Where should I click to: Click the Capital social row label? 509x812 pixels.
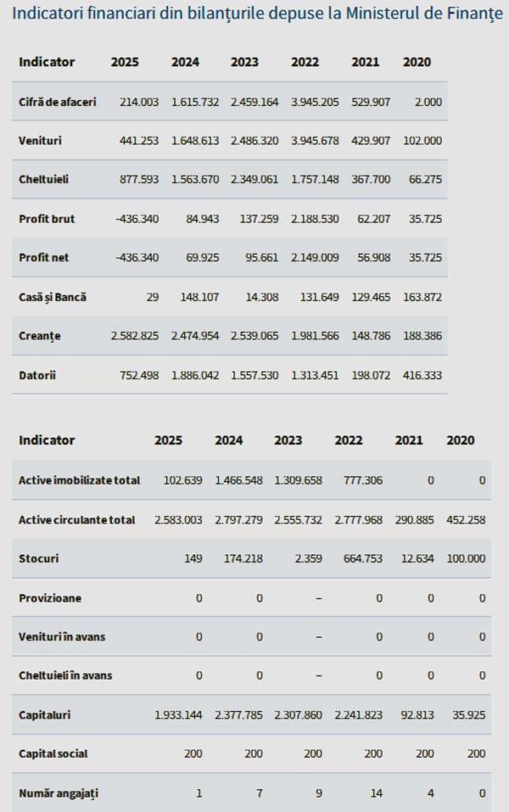(53, 754)
